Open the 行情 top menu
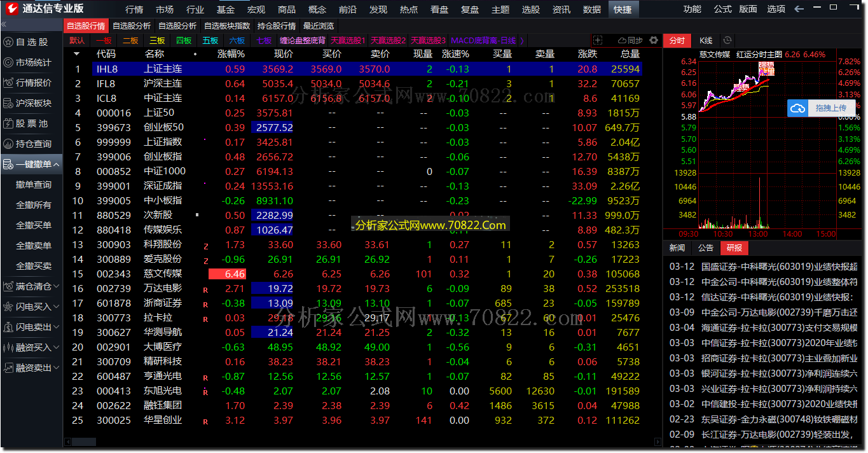The width and height of the screenshot is (868, 453). pos(134,9)
